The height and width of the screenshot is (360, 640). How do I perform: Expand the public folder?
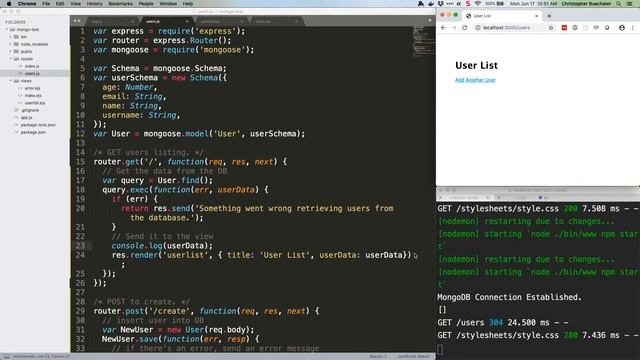point(11,51)
